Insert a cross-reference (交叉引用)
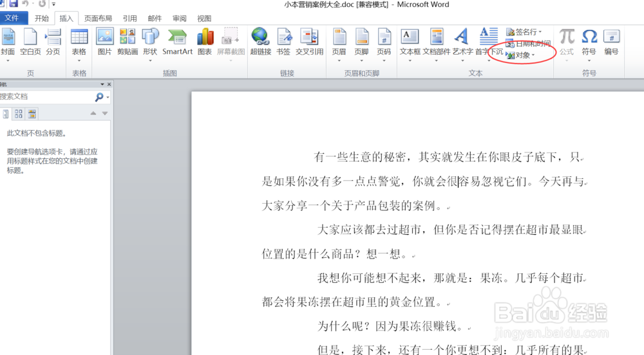 point(310,42)
